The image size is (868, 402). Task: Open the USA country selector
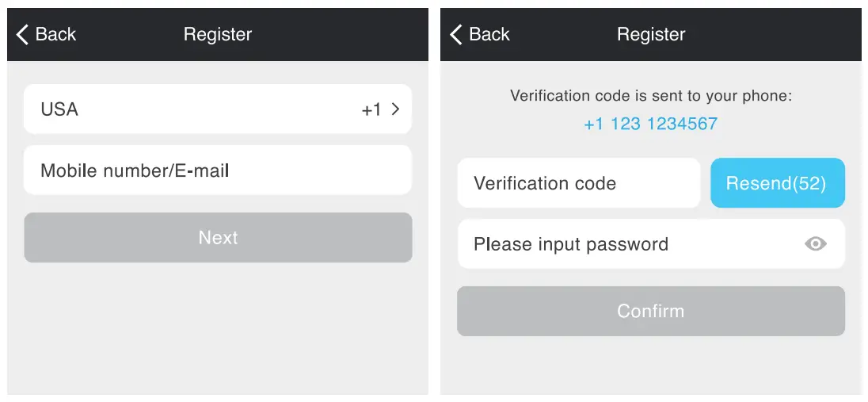coord(60,109)
